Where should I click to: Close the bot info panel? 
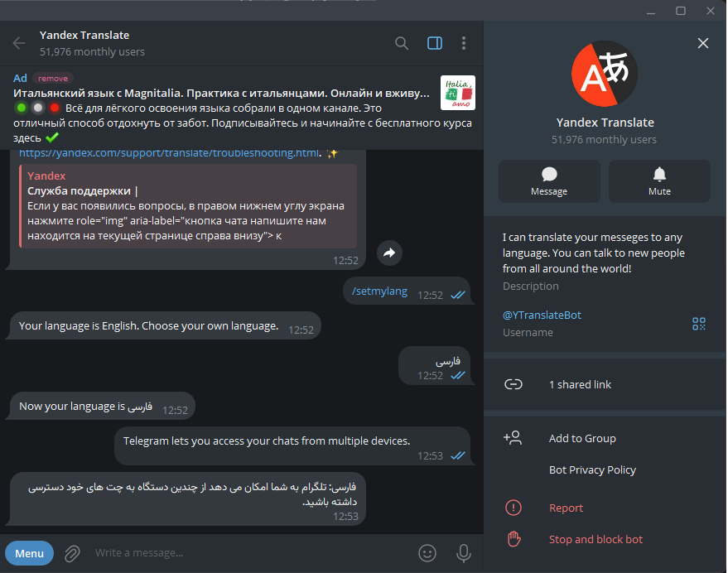pos(703,43)
